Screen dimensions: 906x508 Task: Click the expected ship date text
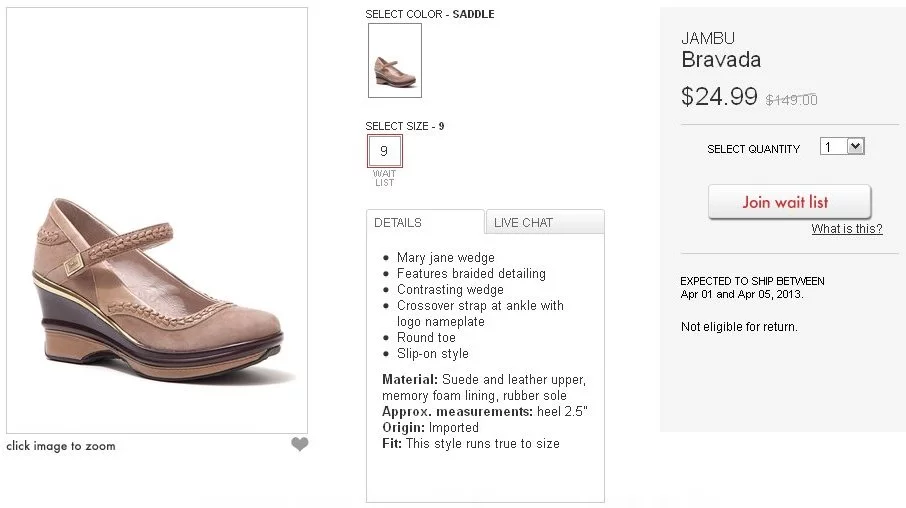(x=752, y=288)
